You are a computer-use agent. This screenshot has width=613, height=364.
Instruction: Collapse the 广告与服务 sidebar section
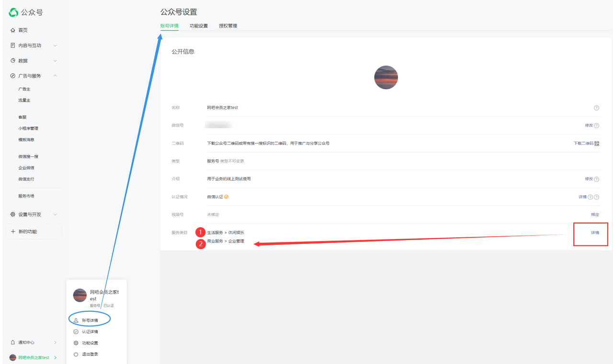55,76
